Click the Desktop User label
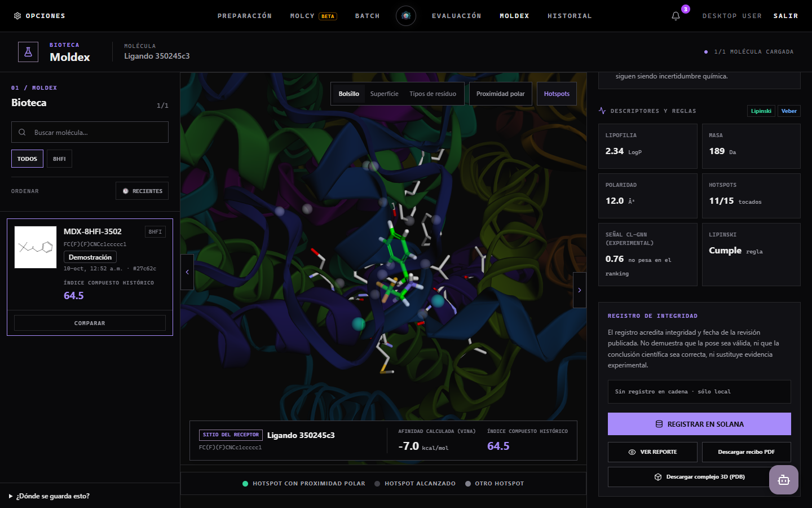 pyautogui.click(x=732, y=16)
